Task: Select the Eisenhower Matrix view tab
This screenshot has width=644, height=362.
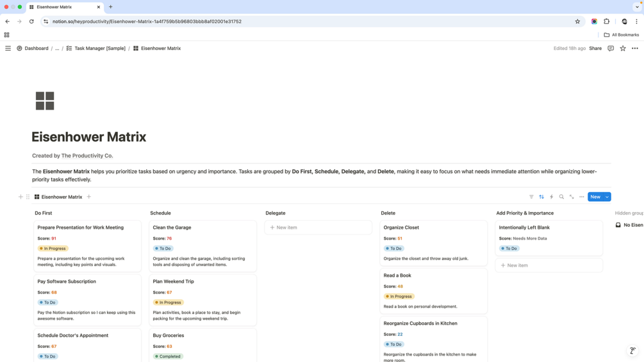Action: (58, 197)
